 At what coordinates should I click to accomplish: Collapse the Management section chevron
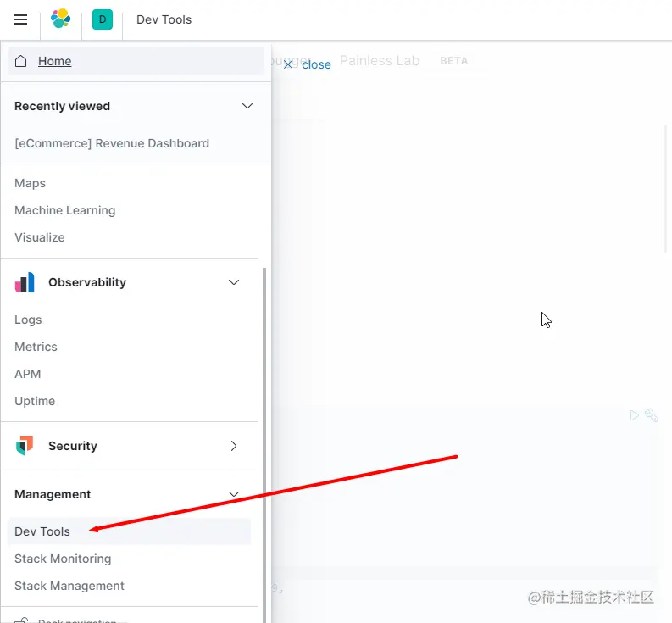[x=234, y=494]
